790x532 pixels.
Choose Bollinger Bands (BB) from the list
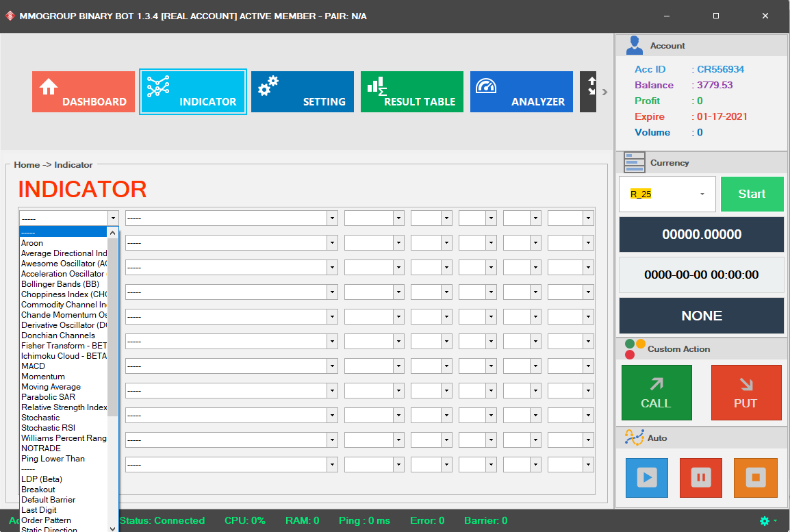click(60, 284)
